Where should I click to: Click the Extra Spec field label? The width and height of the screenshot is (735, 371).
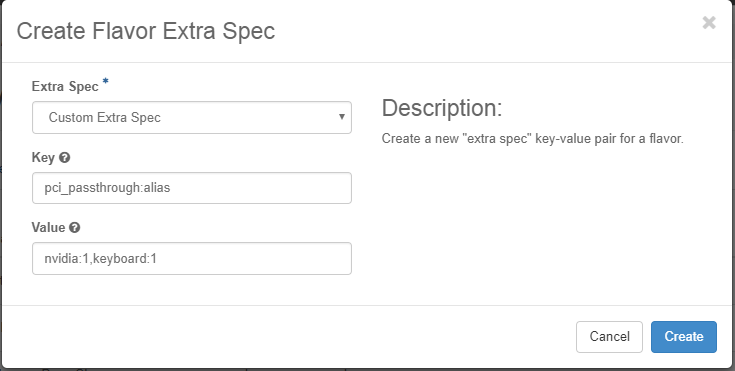point(65,87)
